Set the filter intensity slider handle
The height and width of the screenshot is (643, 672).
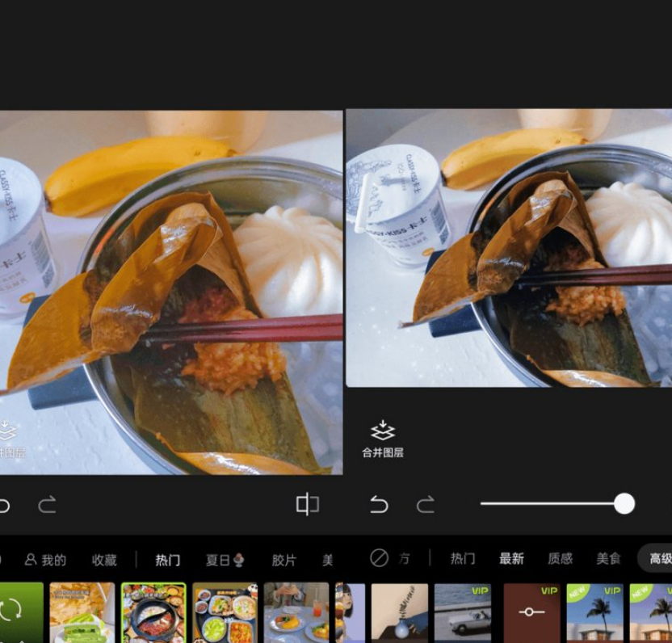tap(624, 504)
